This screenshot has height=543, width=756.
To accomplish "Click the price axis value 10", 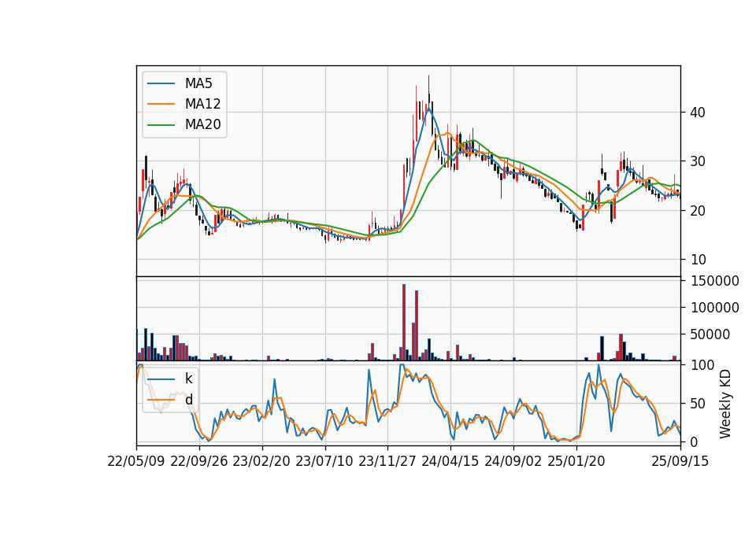I will pos(698,260).
